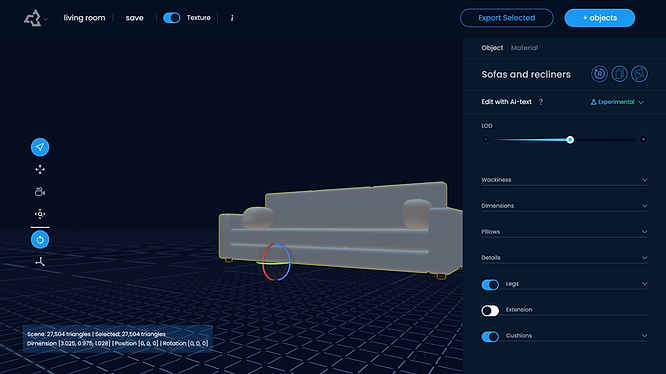Expand the Legs section chevron

point(644,284)
